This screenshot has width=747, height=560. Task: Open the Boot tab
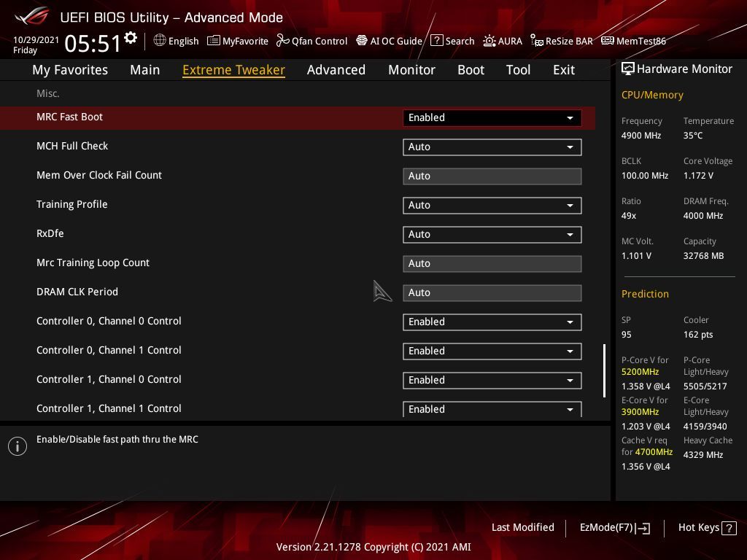[471, 70]
